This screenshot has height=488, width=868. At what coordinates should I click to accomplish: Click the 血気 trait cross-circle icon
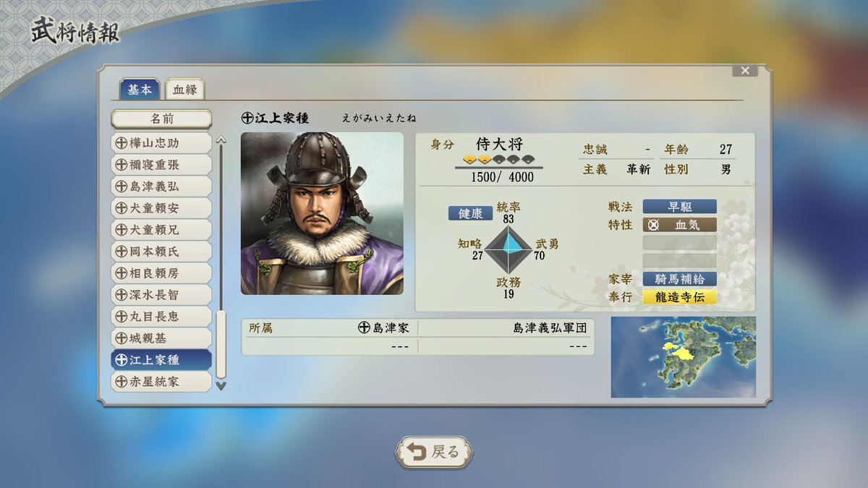(654, 225)
